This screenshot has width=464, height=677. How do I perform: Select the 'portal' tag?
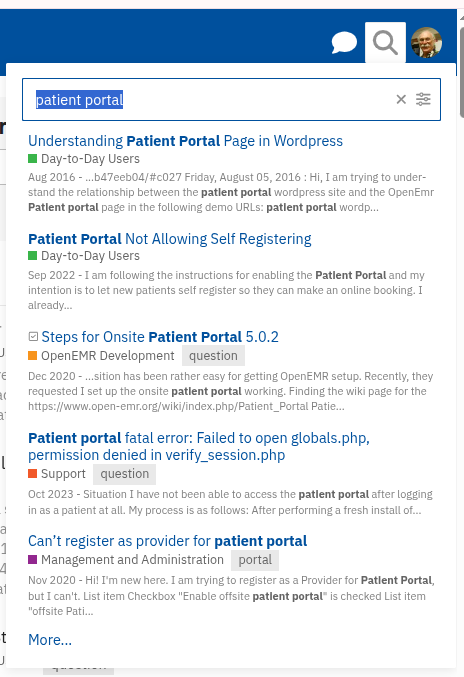255,560
